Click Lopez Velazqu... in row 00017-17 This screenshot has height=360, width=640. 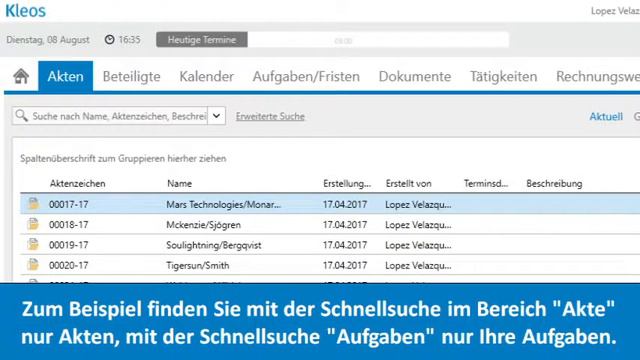[418, 204]
